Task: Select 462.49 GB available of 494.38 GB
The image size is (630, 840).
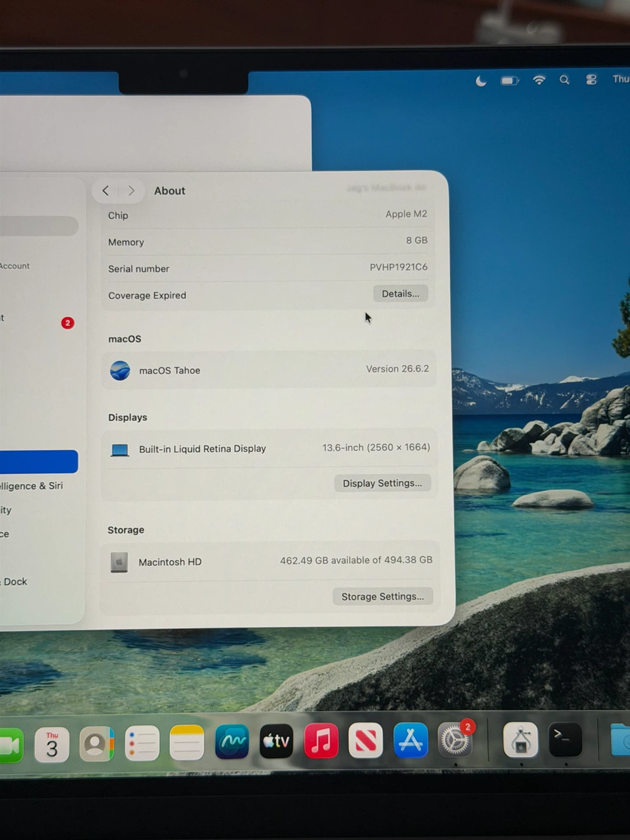Action: [356, 560]
